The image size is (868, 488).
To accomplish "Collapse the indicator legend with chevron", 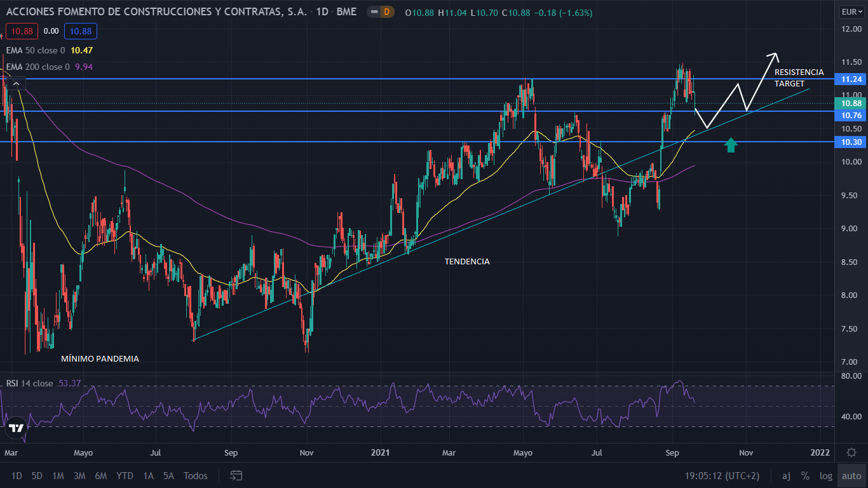I will [x=17, y=83].
